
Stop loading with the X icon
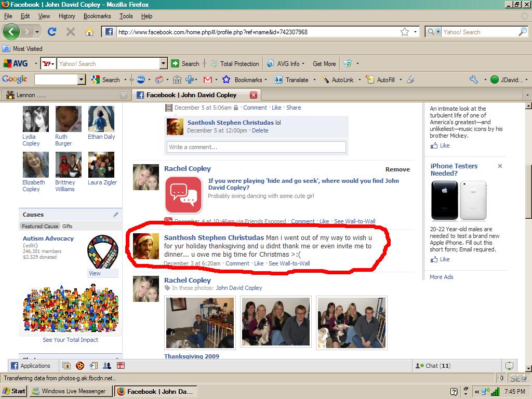[71, 32]
